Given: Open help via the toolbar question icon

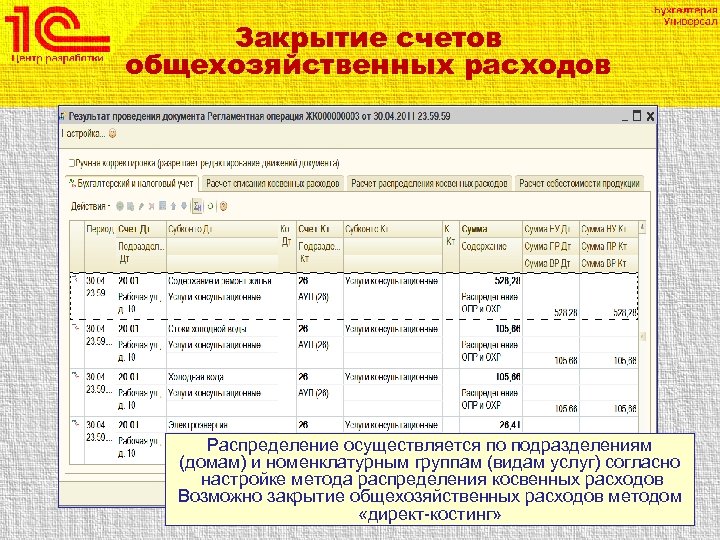Looking at the screenshot, I should [x=224, y=206].
